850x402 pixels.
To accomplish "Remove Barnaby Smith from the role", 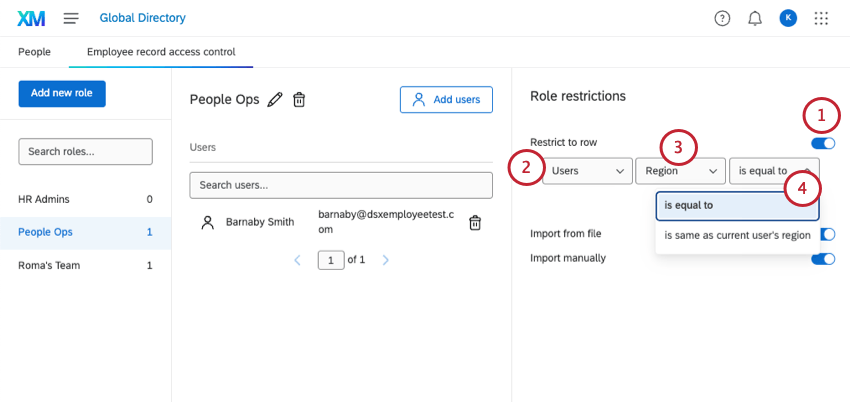I will 475,223.
